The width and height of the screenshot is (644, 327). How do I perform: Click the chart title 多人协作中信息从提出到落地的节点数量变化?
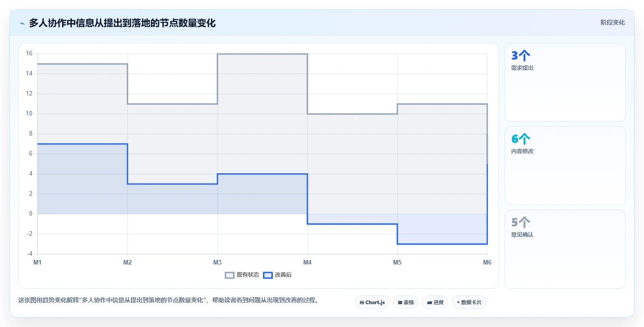(122, 23)
